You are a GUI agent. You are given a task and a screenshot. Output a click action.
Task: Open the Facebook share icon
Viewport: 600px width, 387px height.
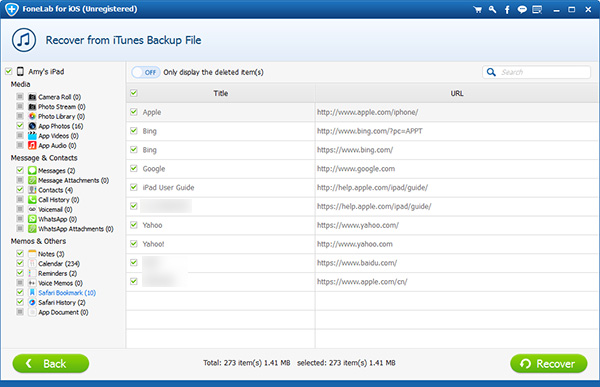[x=507, y=10]
